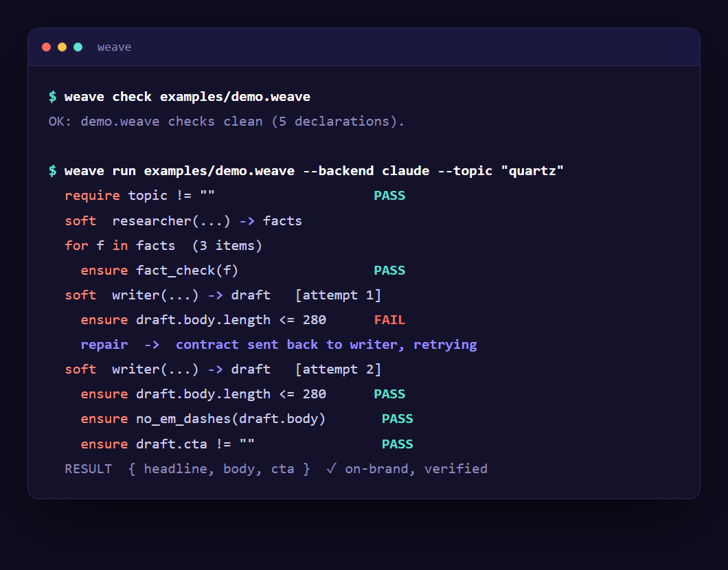
Task: Click the repair keyword
Action: (x=104, y=345)
